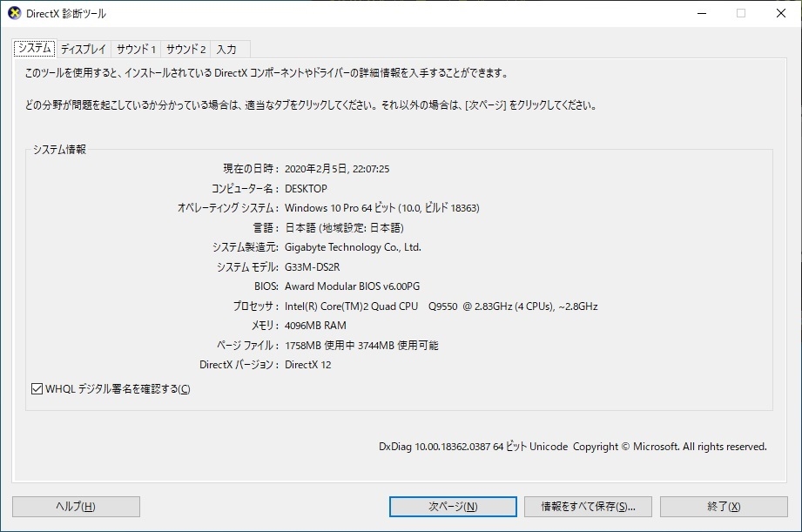Click the システム情報 group label
This screenshot has height=532, width=802.
coord(59,150)
